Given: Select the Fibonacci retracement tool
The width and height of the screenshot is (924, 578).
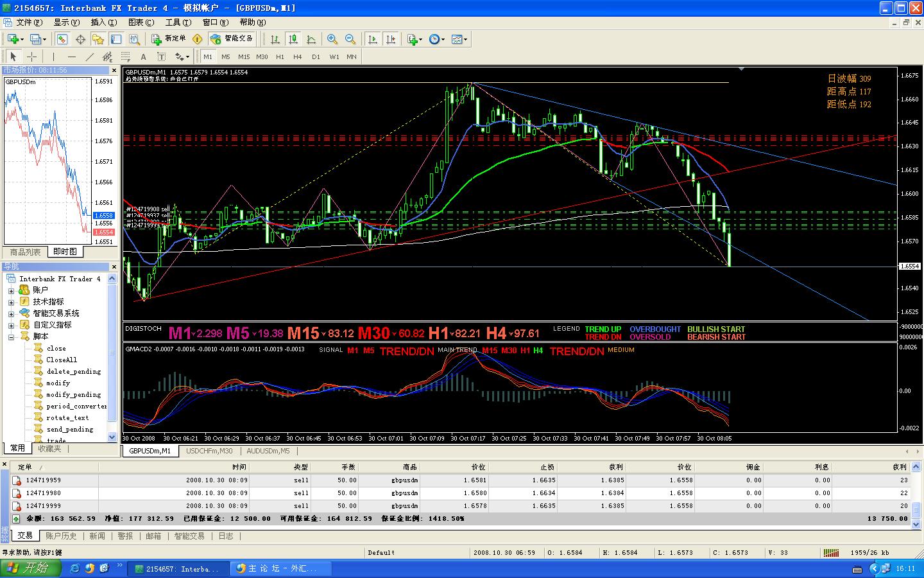Looking at the screenshot, I should pyautogui.click(x=125, y=57).
